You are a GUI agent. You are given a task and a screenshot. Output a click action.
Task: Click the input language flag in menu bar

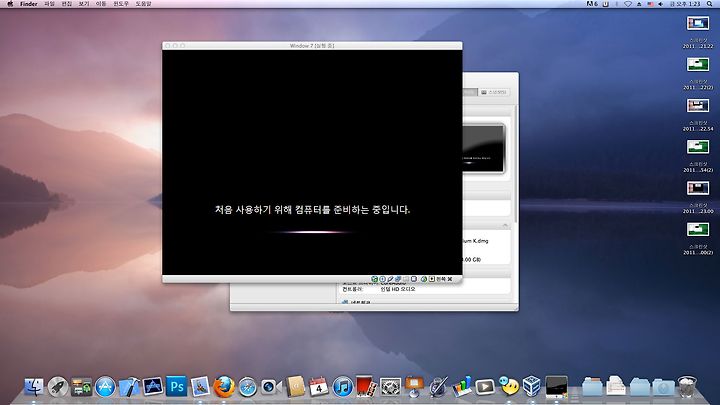coord(650,4)
